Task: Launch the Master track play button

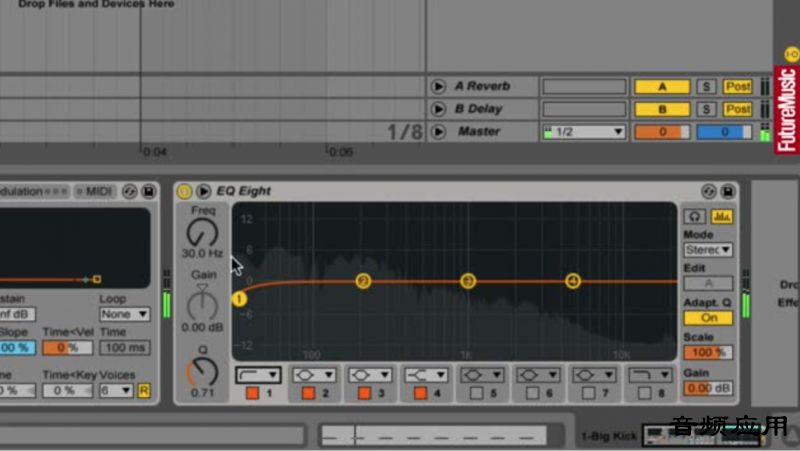Action: 438,132
